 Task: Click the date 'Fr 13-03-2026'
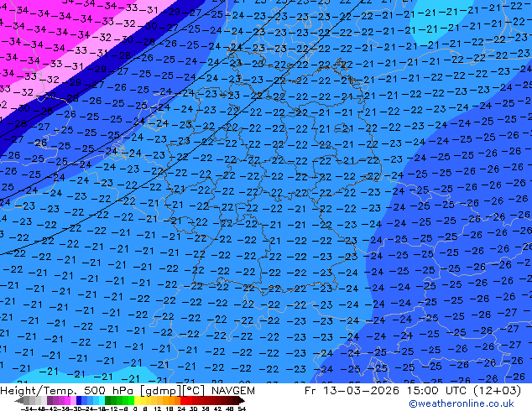pos(352,391)
